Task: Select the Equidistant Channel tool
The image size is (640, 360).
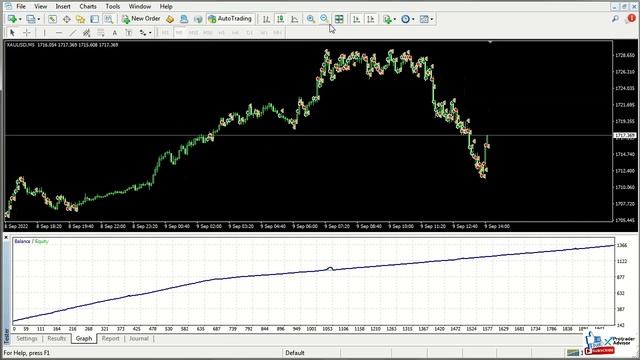Action: pos(87,33)
